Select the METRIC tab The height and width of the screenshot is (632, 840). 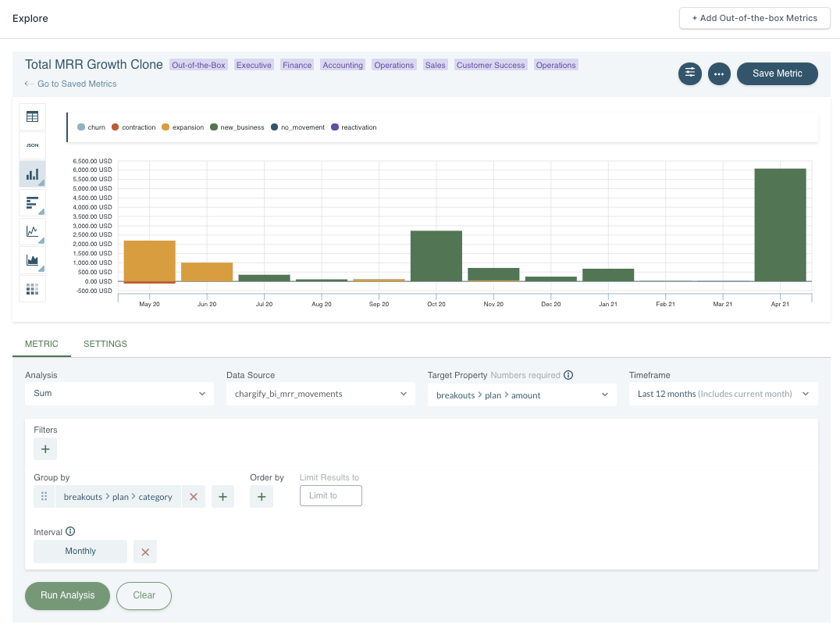point(41,344)
